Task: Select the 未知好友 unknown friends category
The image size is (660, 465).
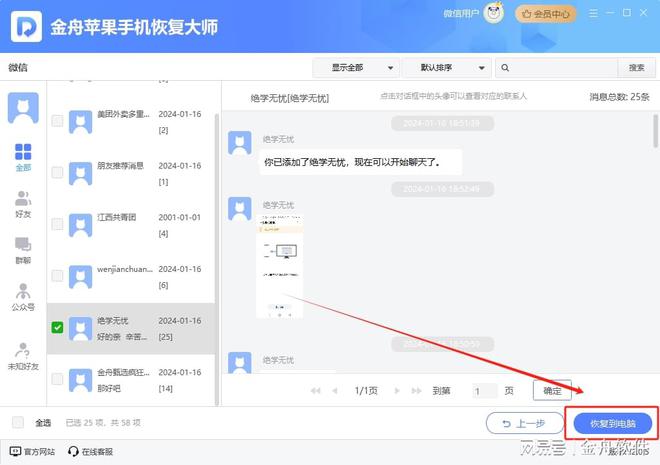Action: coord(23,356)
